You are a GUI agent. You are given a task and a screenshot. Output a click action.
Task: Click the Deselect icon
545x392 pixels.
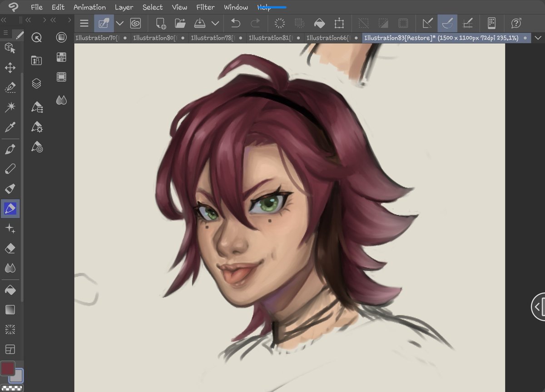pos(363,23)
